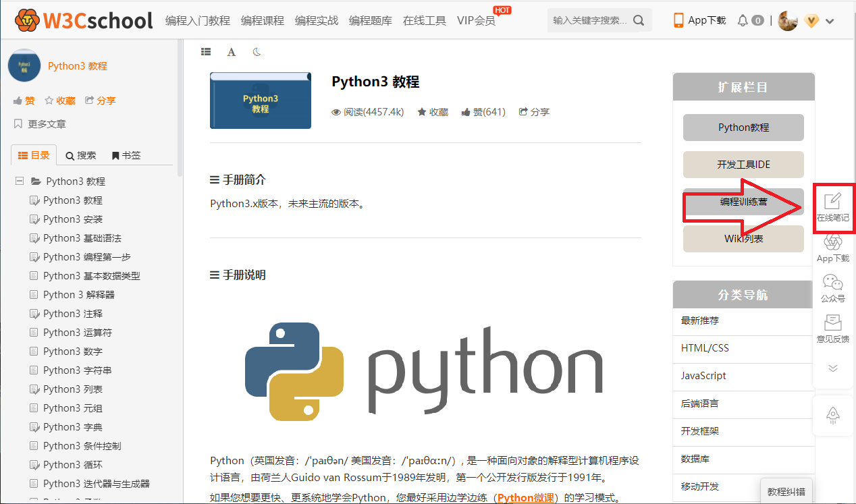856x504 pixels.
Task: Toggle night mode moon icon
Action: click(x=257, y=52)
